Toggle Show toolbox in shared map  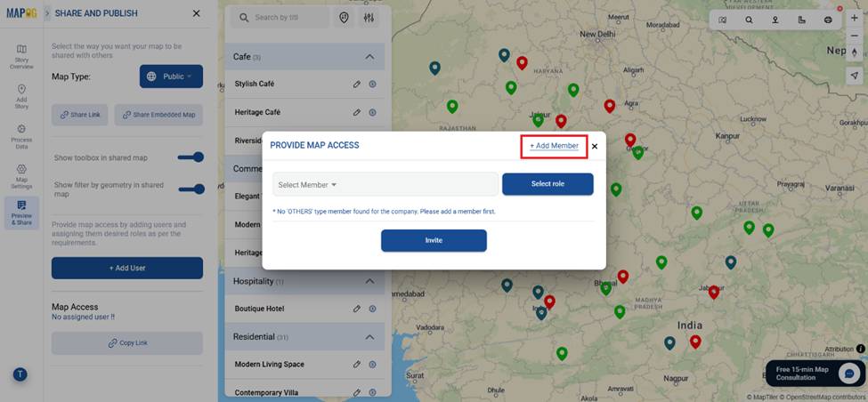click(191, 157)
